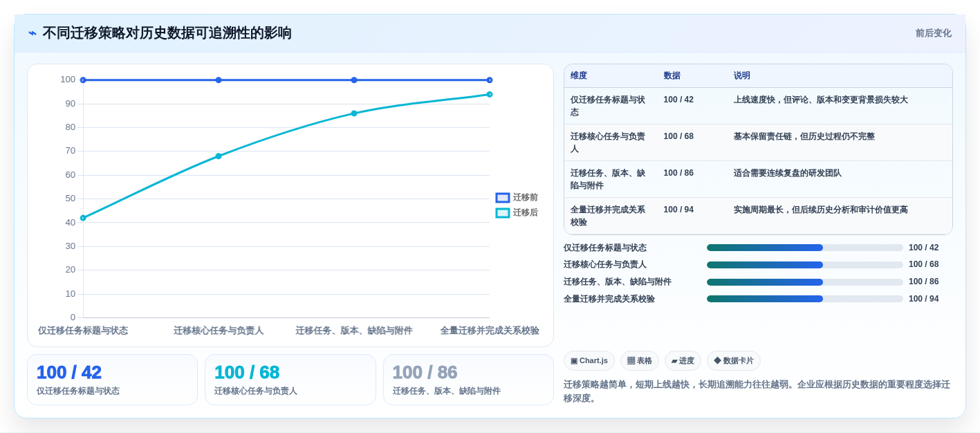980x433 pixels.
Task: Click x-axis label 迁移核心任务与负责人
Action: [x=219, y=331]
